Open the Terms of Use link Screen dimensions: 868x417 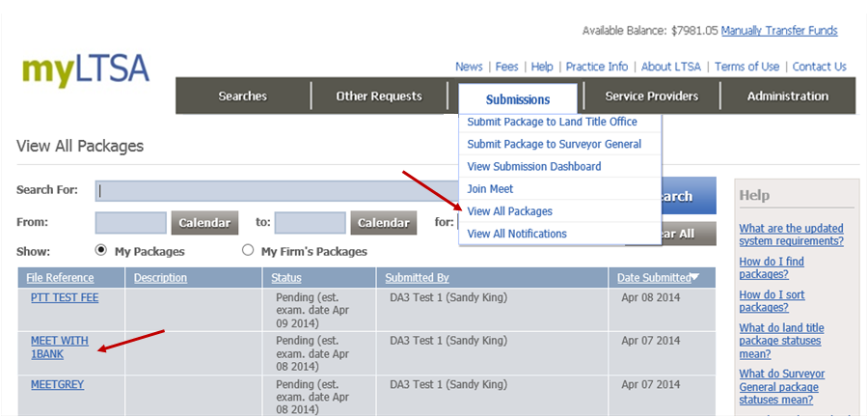pos(746,67)
